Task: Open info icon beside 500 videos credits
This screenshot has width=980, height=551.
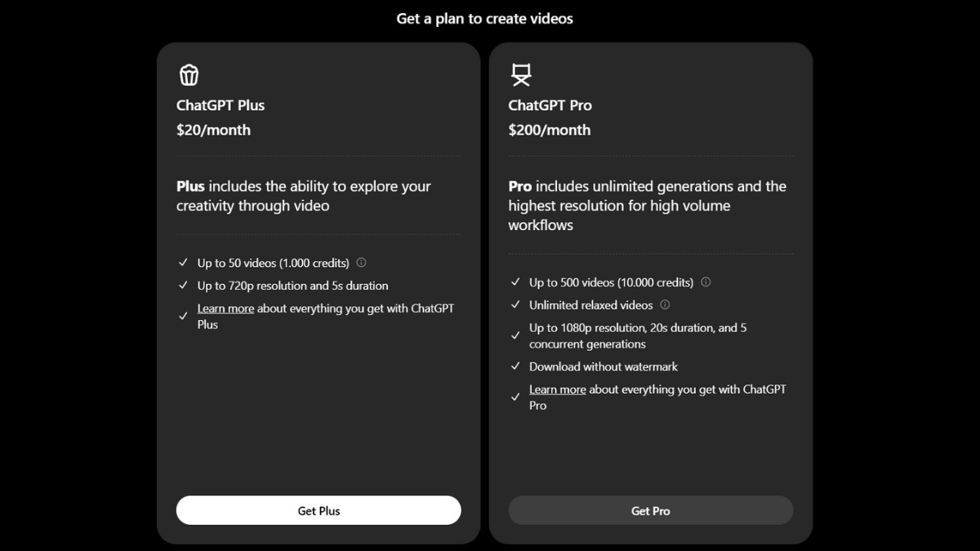Action: (x=706, y=282)
